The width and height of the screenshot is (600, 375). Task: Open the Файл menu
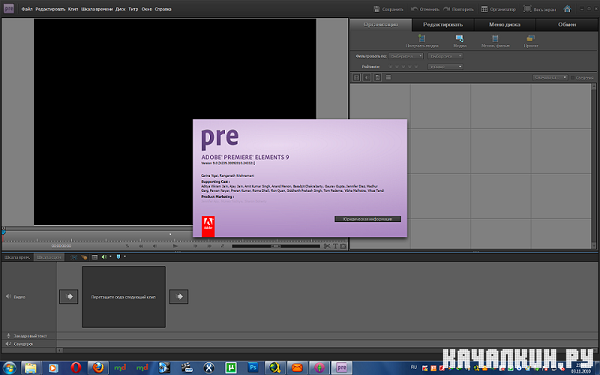point(27,9)
